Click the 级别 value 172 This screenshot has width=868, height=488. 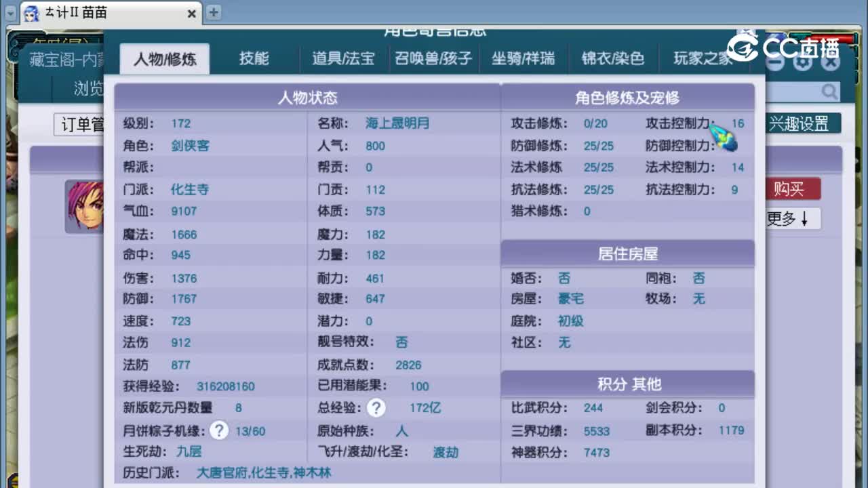pyautogui.click(x=181, y=123)
